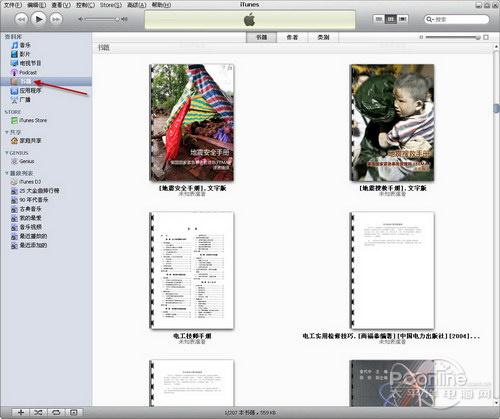Screen dimensions: 500x419
Task: Select the 地震安全手册 book cover
Action: 192,122
